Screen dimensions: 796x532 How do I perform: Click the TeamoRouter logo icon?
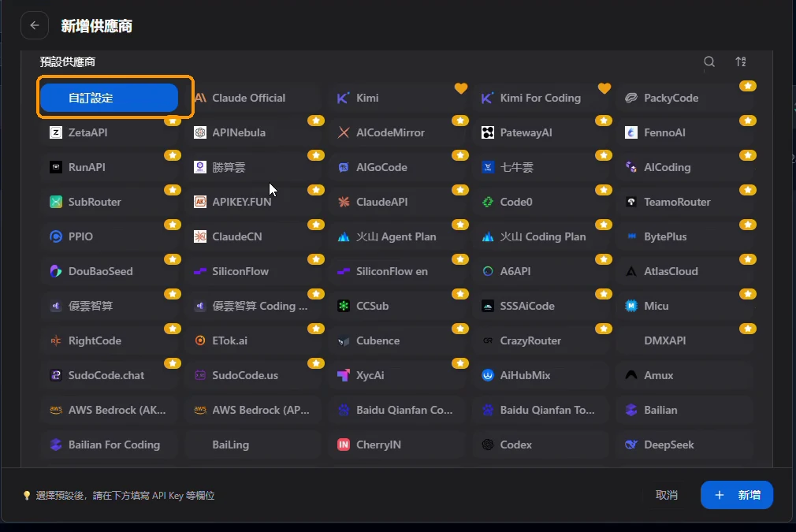631,202
